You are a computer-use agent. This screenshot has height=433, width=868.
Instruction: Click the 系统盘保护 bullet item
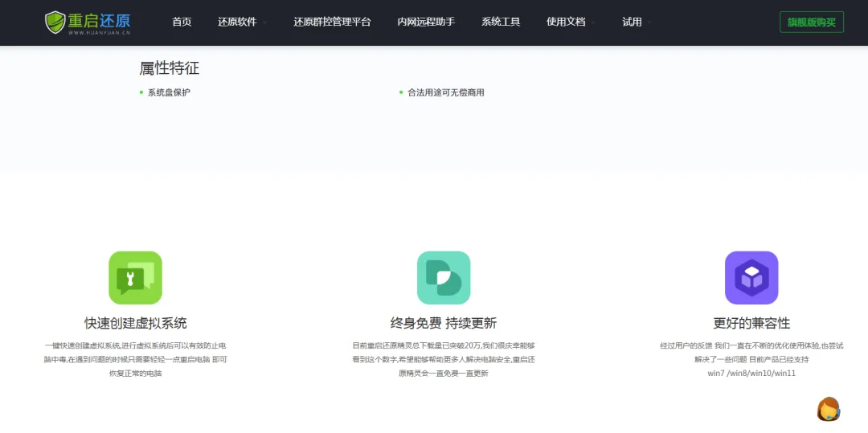[x=169, y=92]
